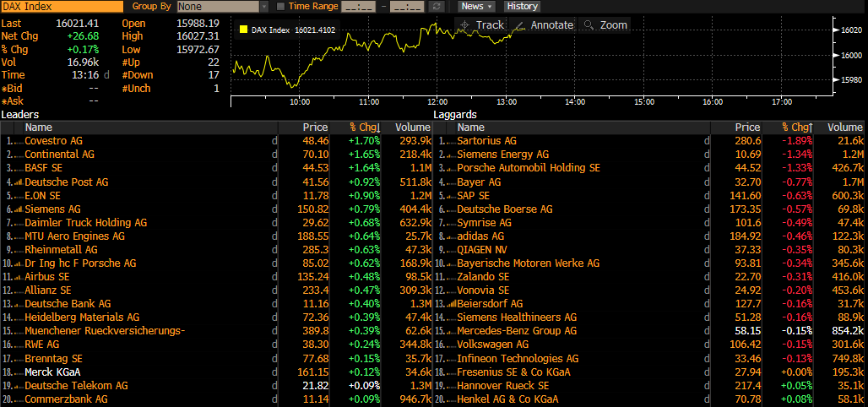Click the yellow DAX Index legend swatch
Viewport: 868px width, 407px height.
coord(244,30)
